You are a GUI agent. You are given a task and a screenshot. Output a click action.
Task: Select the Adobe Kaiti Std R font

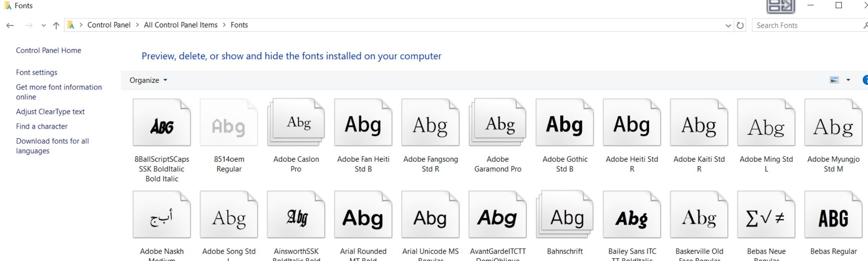tap(699, 123)
